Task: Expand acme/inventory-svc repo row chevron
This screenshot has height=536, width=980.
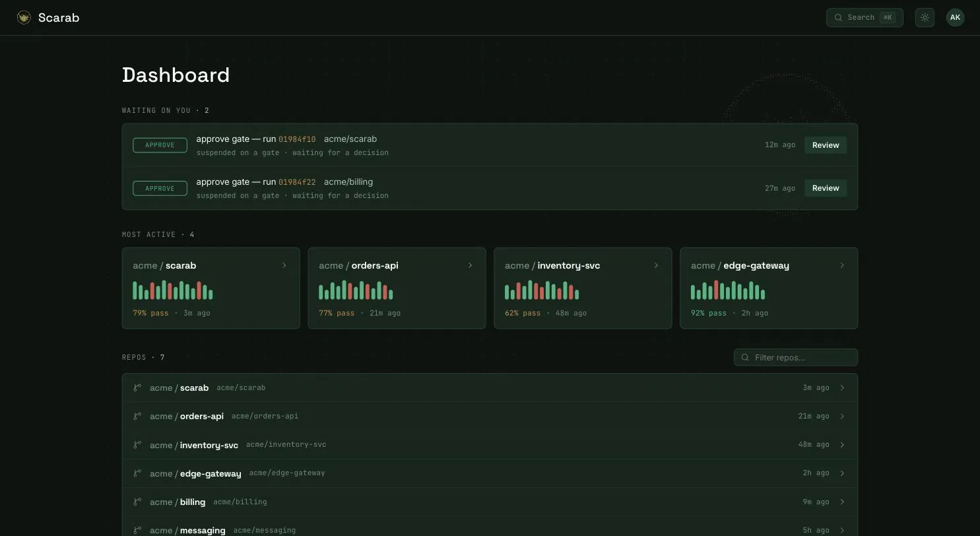Action: [842, 444]
